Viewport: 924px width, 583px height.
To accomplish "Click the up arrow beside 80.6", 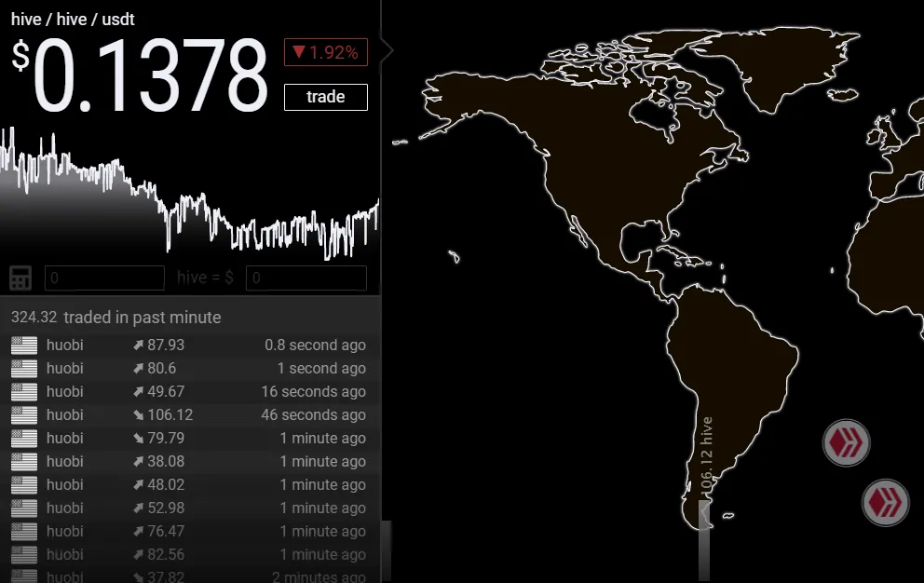I will [139, 369].
